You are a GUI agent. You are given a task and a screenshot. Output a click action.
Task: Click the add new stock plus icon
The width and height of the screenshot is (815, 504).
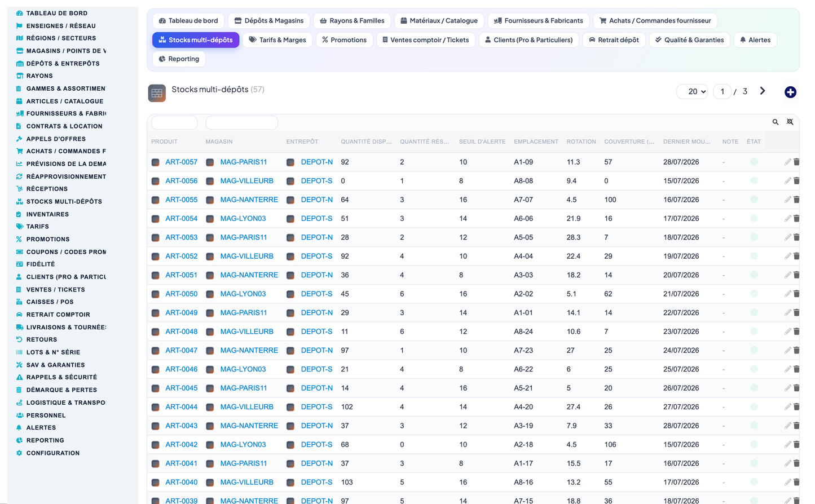click(790, 92)
